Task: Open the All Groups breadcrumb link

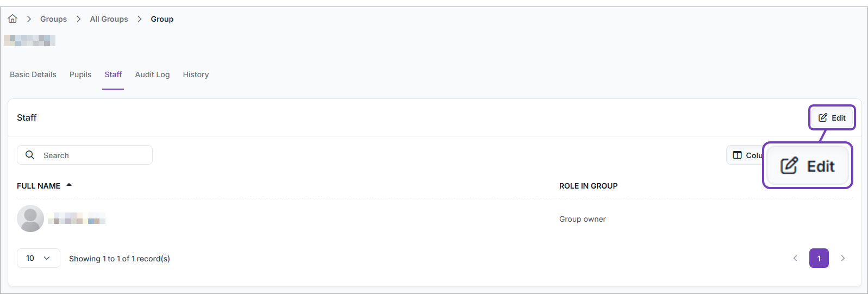Action: [x=109, y=19]
